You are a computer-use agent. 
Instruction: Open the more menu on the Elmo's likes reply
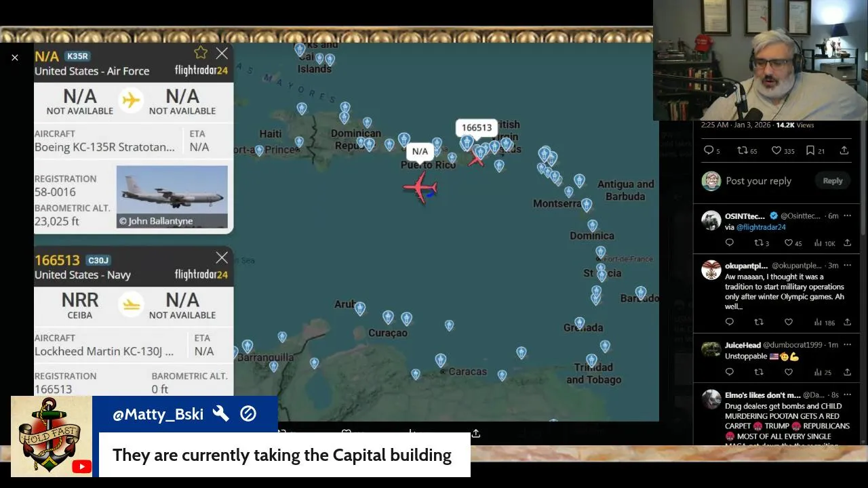[847, 394]
